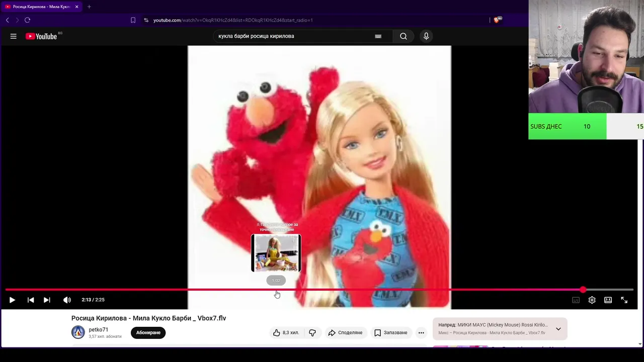Click the video title Мила Кукло Барби
The image size is (644, 362).
coord(148,318)
